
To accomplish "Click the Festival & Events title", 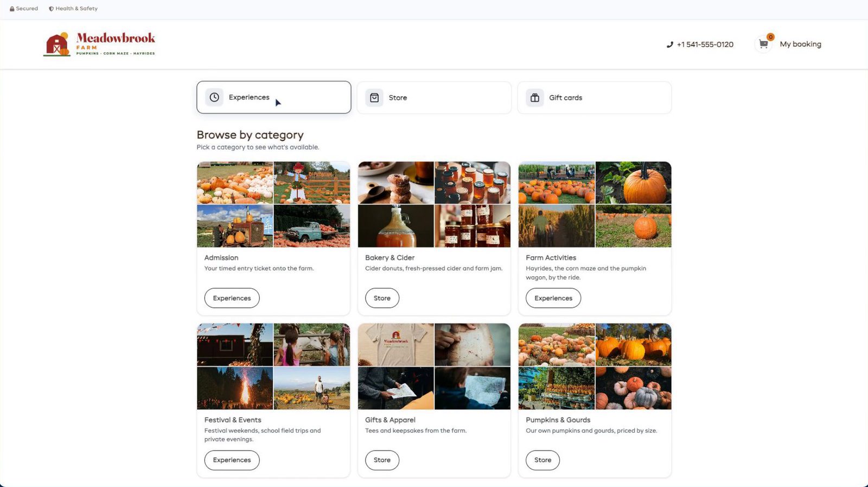I will [x=233, y=420].
